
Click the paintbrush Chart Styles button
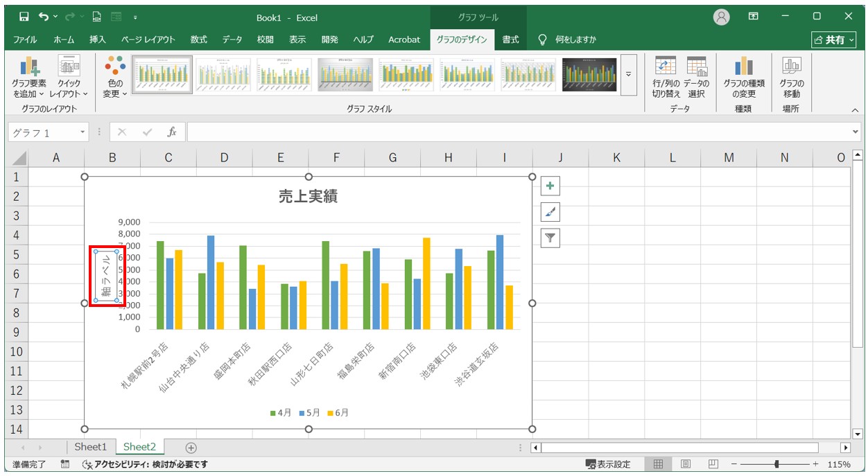[550, 212]
